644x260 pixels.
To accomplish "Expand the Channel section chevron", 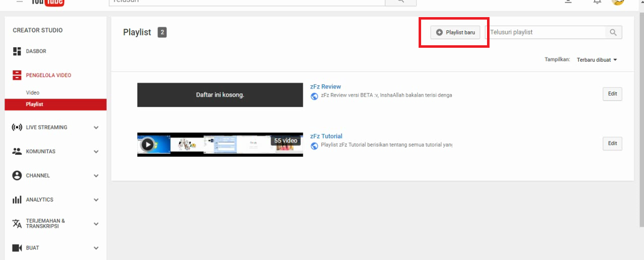I will 96,176.
